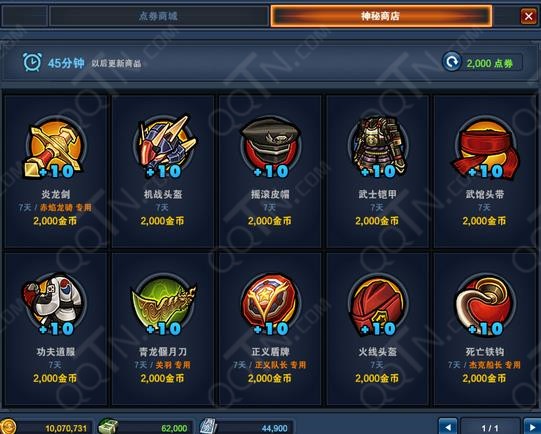Close the shop window
This screenshot has width=541, height=434.
point(528,16)
